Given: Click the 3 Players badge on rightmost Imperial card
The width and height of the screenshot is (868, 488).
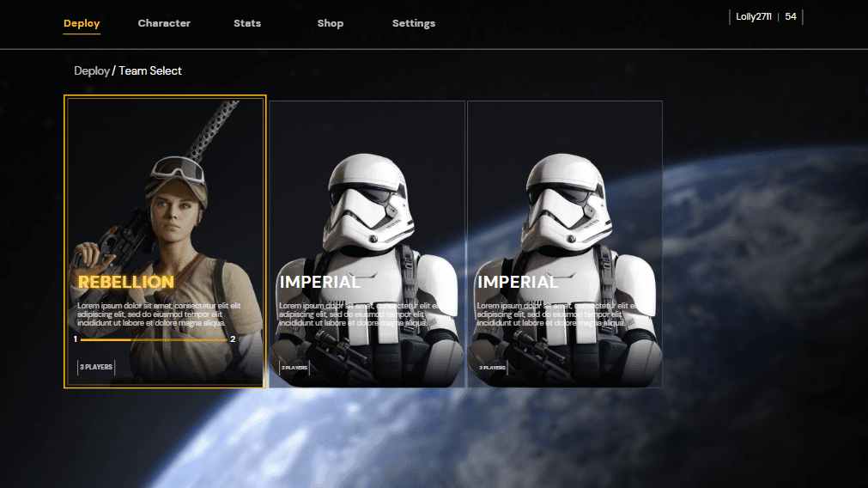Looking at the screenshot, I should click(x=492, y=368).
